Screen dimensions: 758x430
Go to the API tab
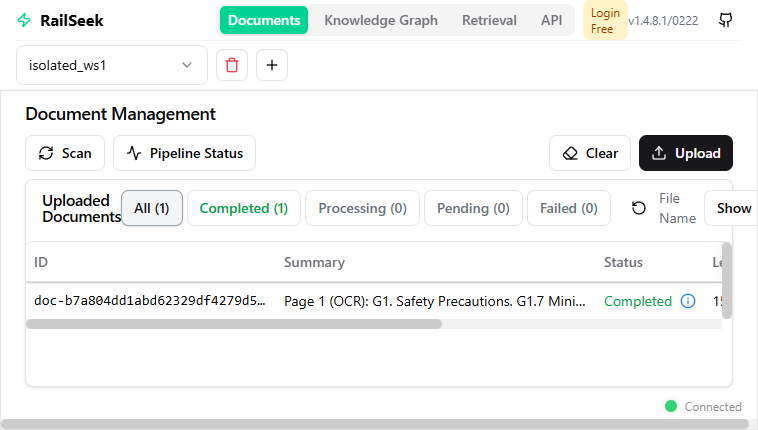(x=551, y=20)
